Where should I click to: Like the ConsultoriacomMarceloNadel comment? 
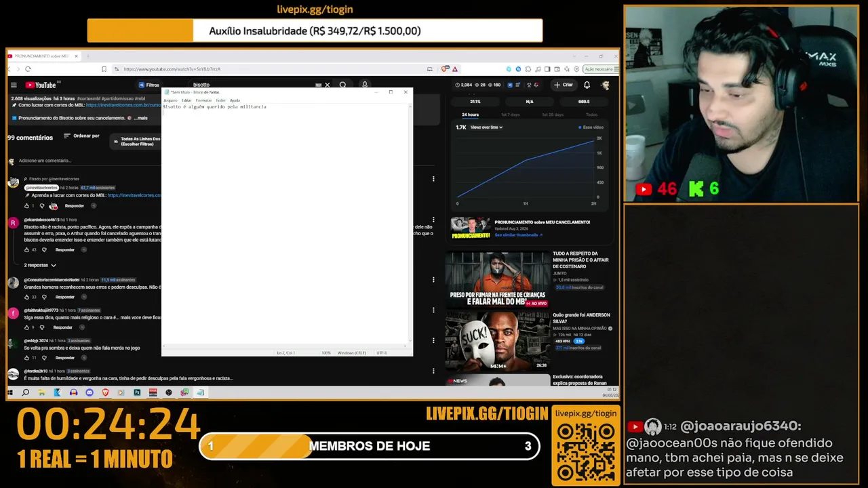tap(27, 297)
